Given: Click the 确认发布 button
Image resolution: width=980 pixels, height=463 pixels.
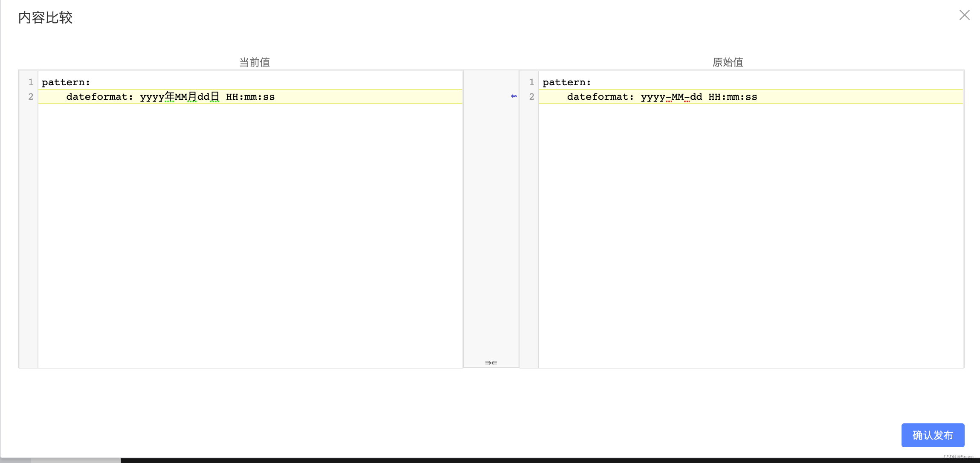Looking at the screenshot, I should pos(933,435).
